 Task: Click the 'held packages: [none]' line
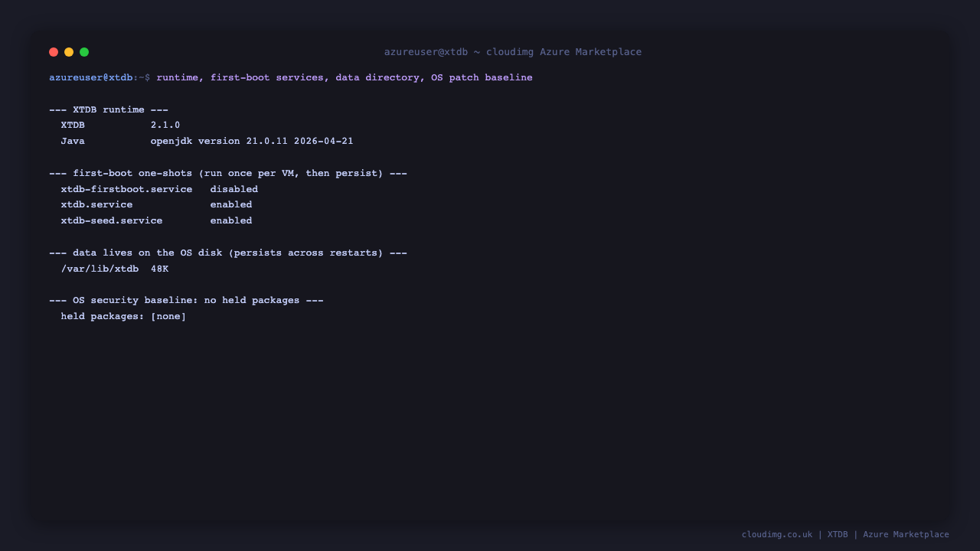pos(124,316)
